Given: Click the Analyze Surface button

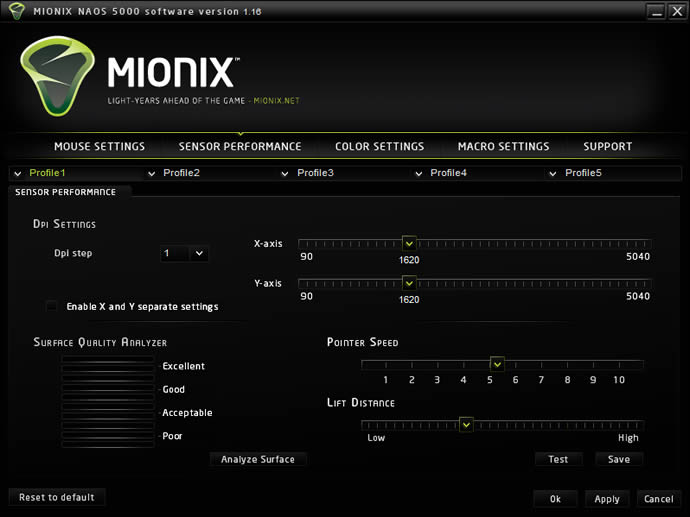Looking at the screenshot, I should [258, 459].
